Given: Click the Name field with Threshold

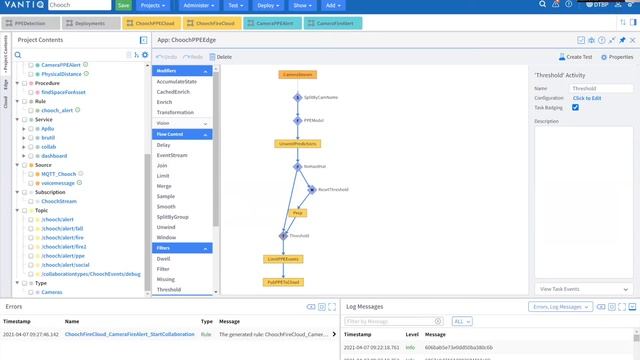Looking at the screenshot, I should click(601, 89).
